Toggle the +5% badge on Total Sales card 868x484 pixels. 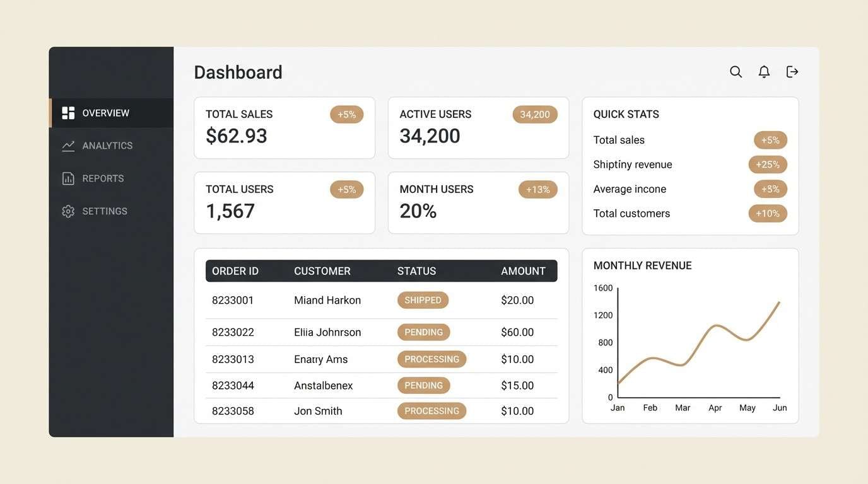(346, 114)
